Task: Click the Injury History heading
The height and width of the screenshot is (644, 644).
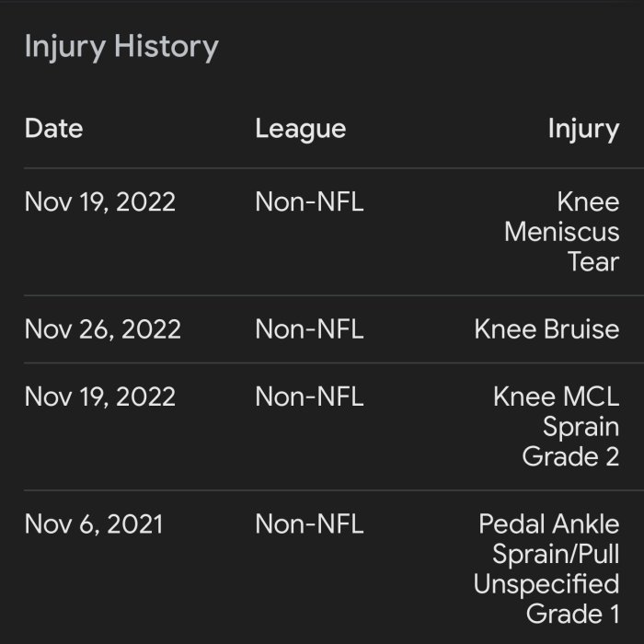Action: coord(121,47)
